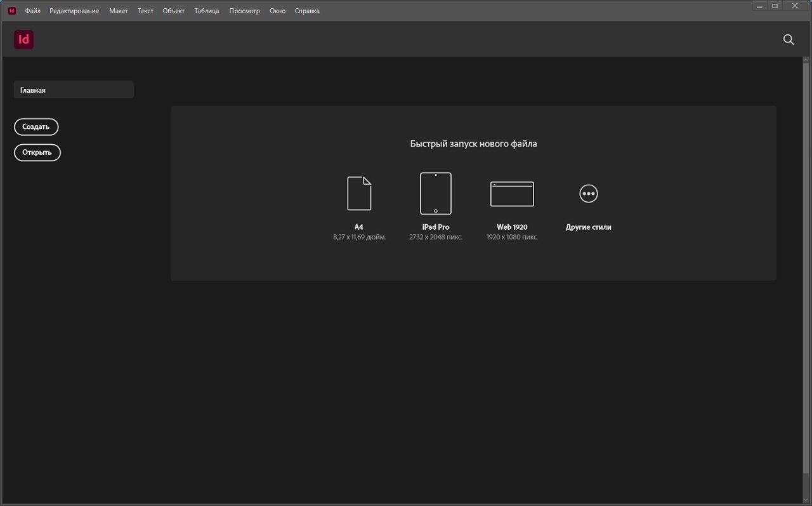Select the A4 document preset icon
The height and width of the screenshot is (506, 812).
click(x=359, y=194)
